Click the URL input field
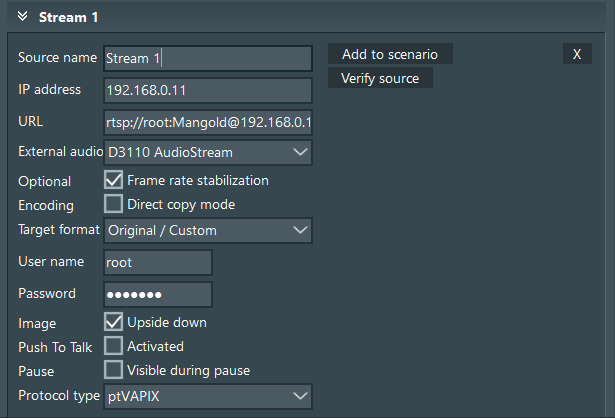Screen dimensions: 615x418 [x=208, y=122]
